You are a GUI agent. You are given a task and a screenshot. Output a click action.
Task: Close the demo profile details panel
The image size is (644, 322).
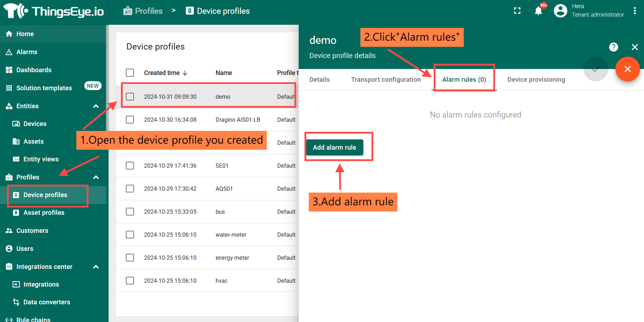(634, 47)
